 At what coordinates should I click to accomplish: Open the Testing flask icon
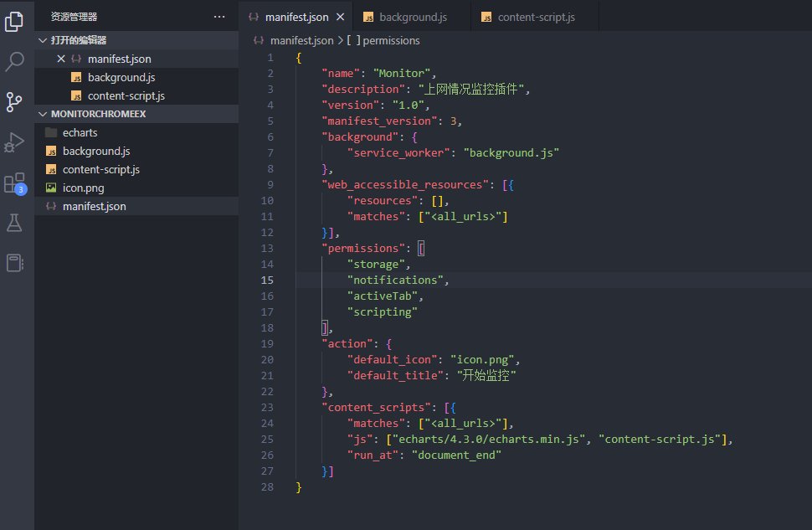tap(14, 223)
